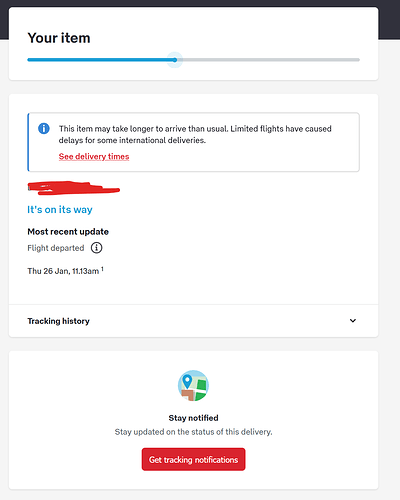The height and width of the screenshot is (500, 400).
Task: Click the Flight departed status text
Action: 56,248
